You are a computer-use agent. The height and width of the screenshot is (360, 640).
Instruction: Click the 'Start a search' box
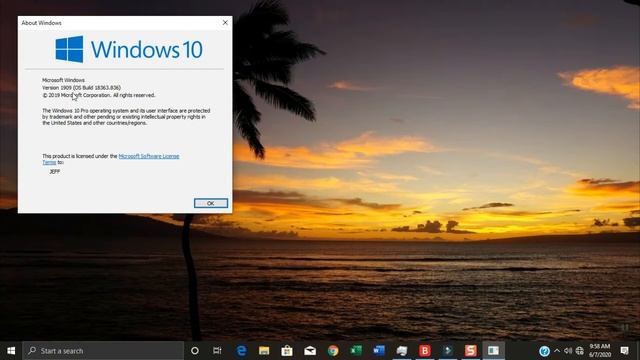[103, 351]
